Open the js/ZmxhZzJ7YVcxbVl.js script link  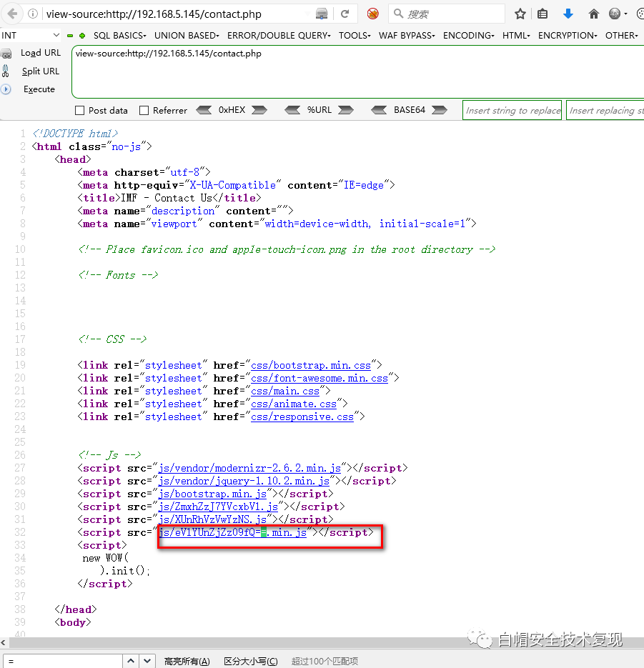tap(219, 507)
